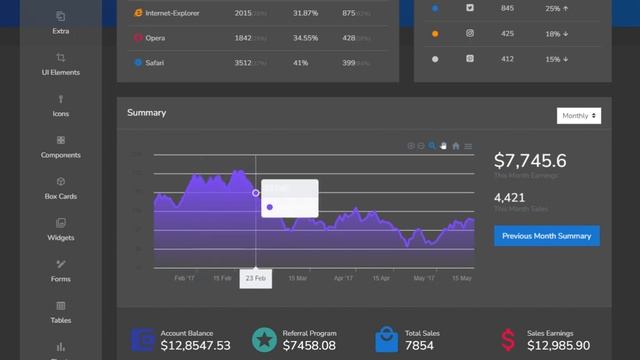
Task: Click the Twitter icon in the 845 row
Action: (470, 8)
